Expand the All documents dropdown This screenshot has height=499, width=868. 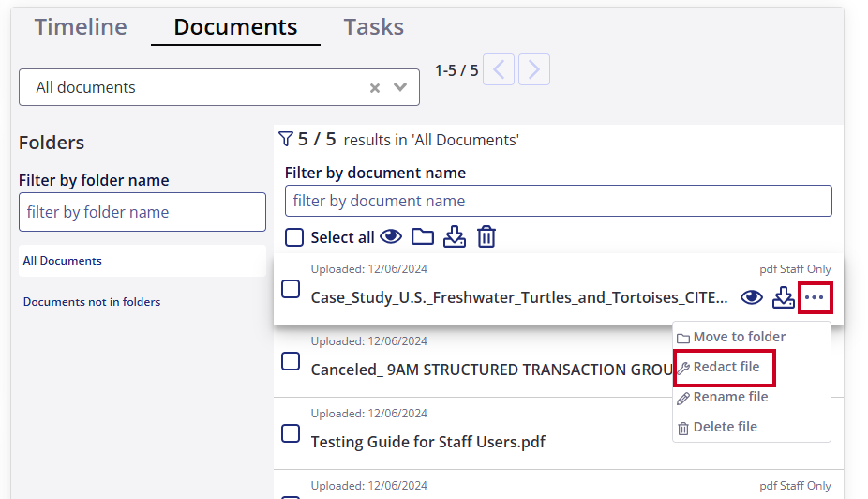coord(400,87)
